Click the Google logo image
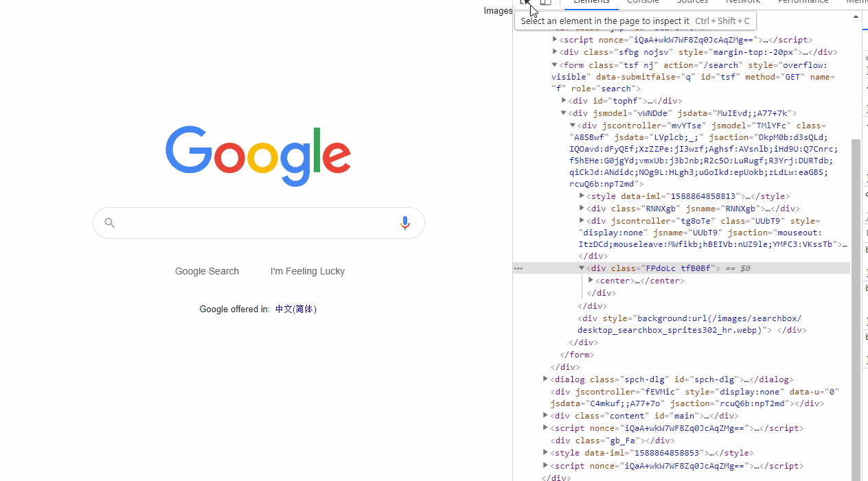 point(258,156)
